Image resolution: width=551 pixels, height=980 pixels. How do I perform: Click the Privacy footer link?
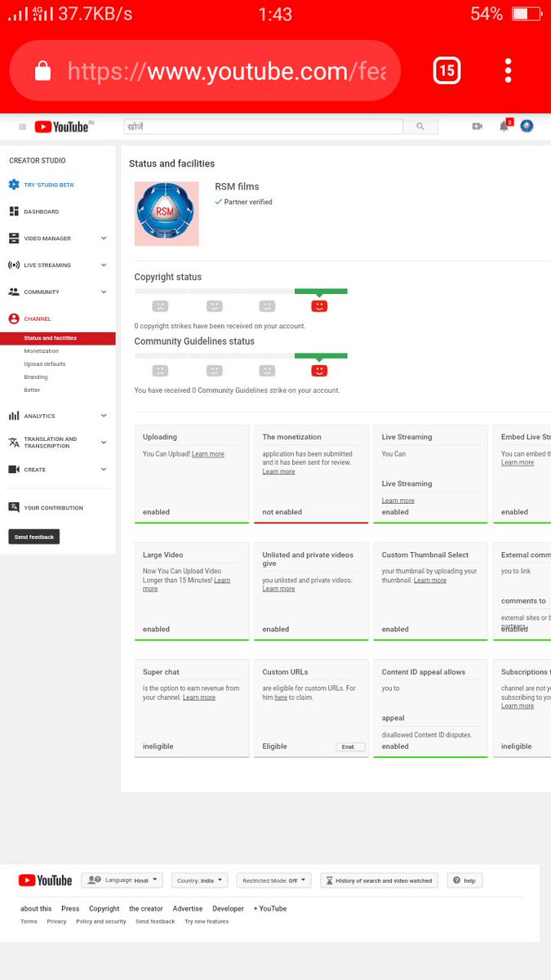[56, 921]
